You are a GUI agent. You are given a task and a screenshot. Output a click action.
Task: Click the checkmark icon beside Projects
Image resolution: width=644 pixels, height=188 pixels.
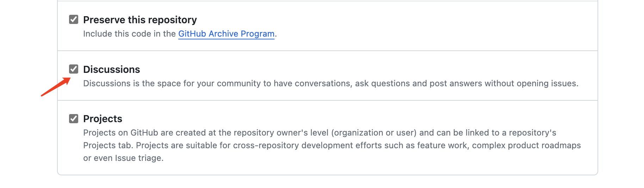click(74, 119)
